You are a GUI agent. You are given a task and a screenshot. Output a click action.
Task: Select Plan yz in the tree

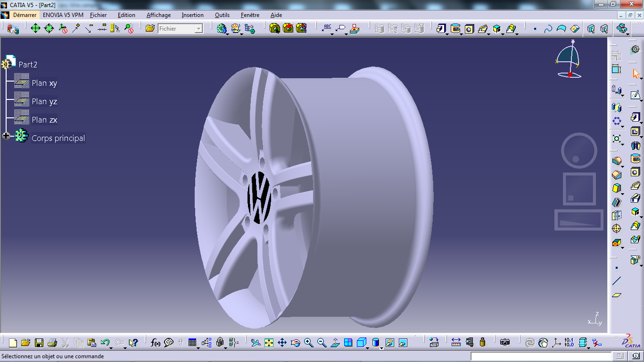pos(44,101)
